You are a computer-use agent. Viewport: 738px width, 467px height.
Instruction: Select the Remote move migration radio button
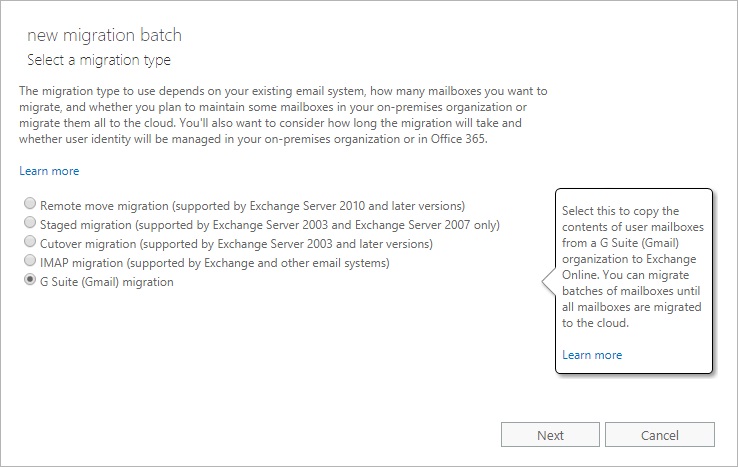point(29,205)
